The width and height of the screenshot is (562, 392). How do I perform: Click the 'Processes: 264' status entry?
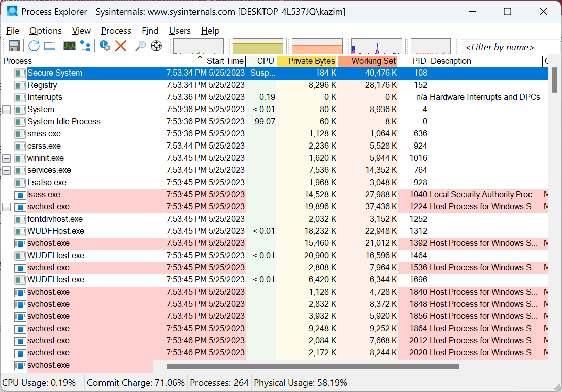[x=219, y=383]
